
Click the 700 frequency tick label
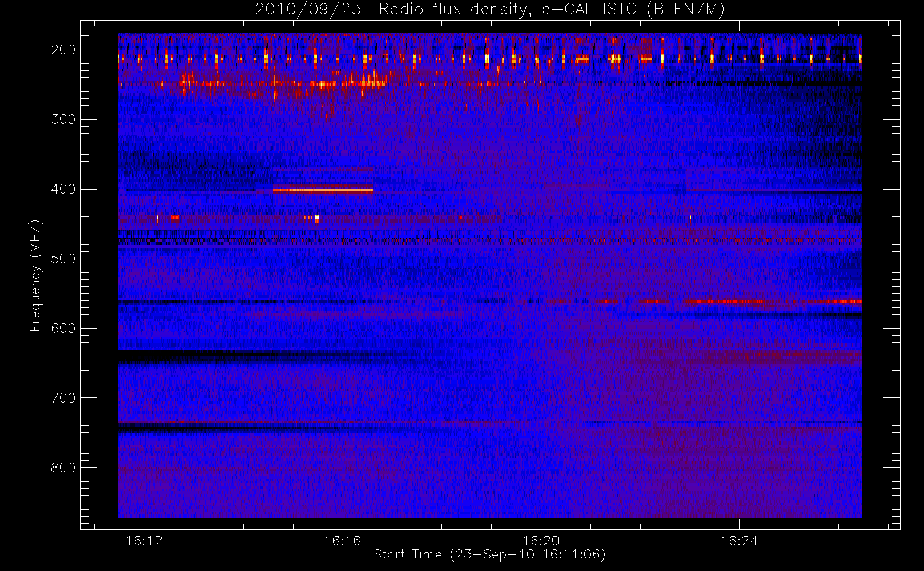click(63, 398)
